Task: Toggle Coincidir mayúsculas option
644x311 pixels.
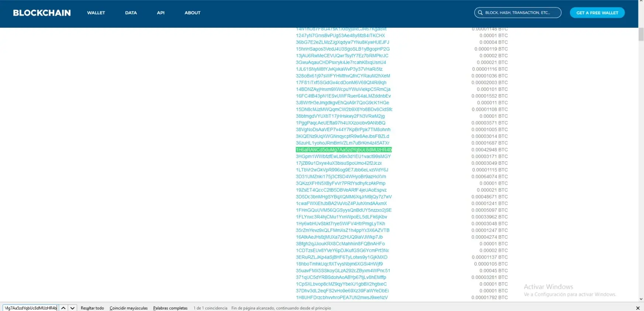Action: 128,308
